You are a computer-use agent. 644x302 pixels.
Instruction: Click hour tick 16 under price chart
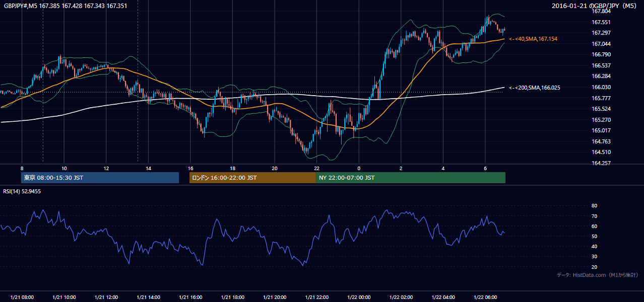190,168
